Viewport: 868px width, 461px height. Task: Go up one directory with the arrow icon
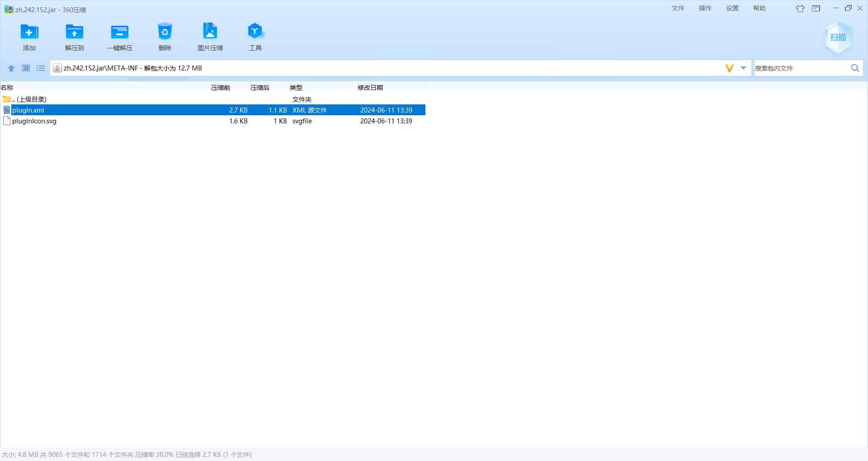11,68
